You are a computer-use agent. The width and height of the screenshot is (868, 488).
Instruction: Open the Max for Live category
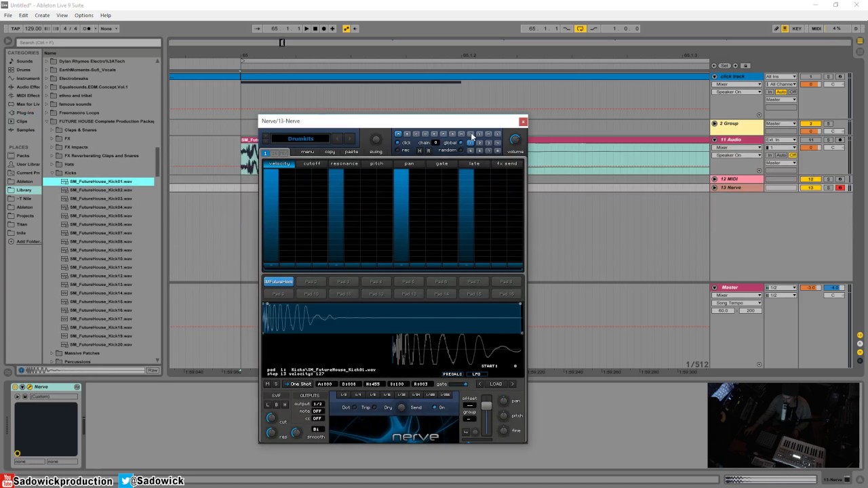coord(24,104)
